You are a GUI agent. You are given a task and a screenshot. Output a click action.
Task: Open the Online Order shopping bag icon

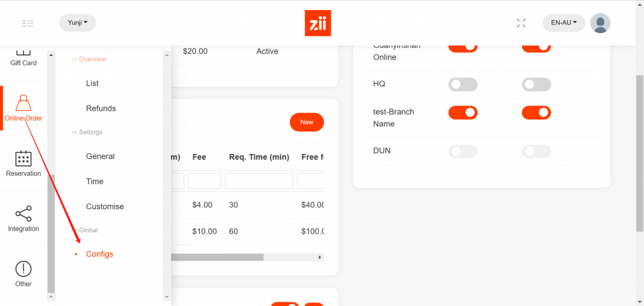pyautogui.click(x=23, y=102)
